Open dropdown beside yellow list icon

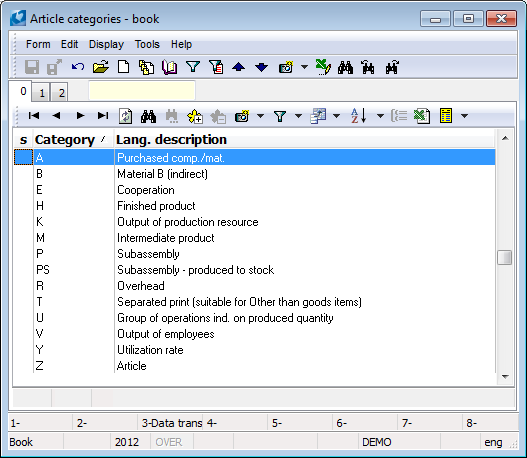pos(464,116)
